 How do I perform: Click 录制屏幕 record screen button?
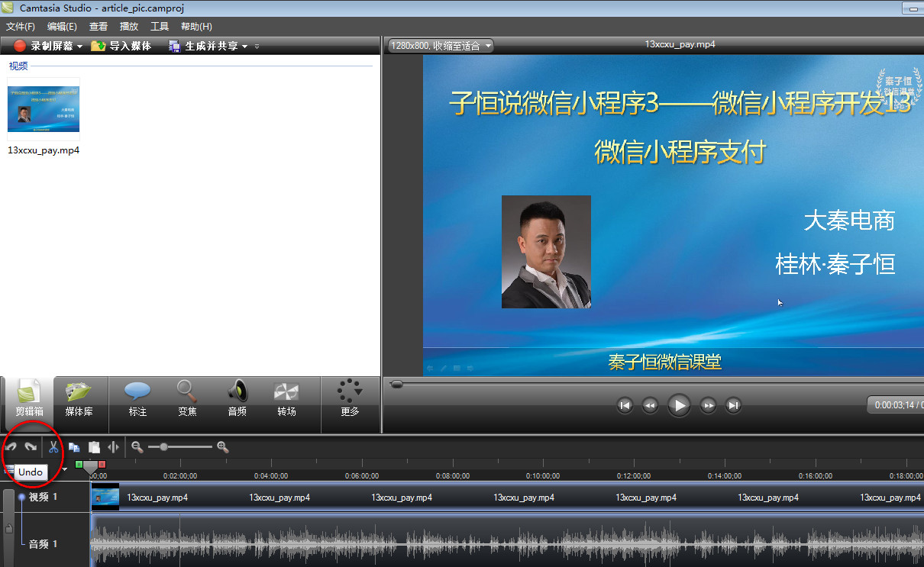pos(44,46)
